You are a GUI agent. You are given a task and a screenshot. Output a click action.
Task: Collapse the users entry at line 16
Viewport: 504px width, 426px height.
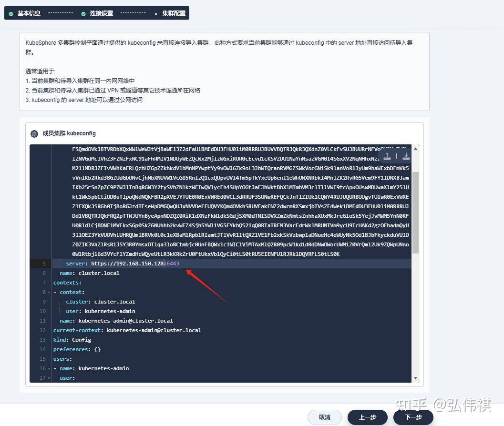[x=49, y=368]
